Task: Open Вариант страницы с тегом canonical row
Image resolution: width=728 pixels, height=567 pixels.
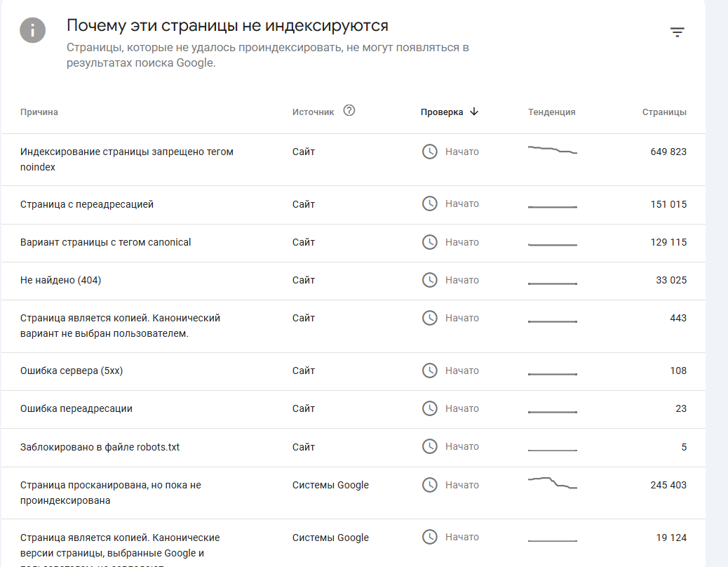Action: [106, 242]
